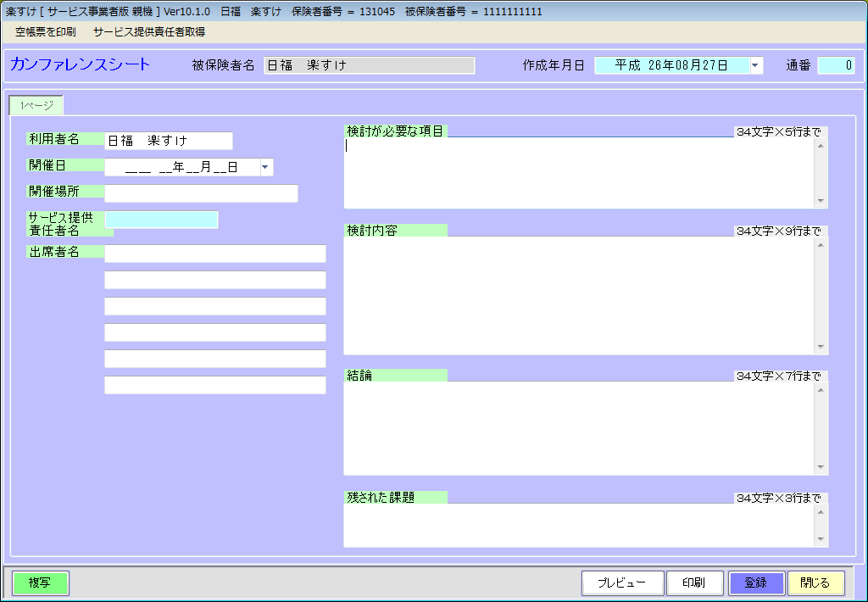This screenshot has height=602, width=868.
Task: Click the fourth 出席者名 input field
Action: [214, 332]
